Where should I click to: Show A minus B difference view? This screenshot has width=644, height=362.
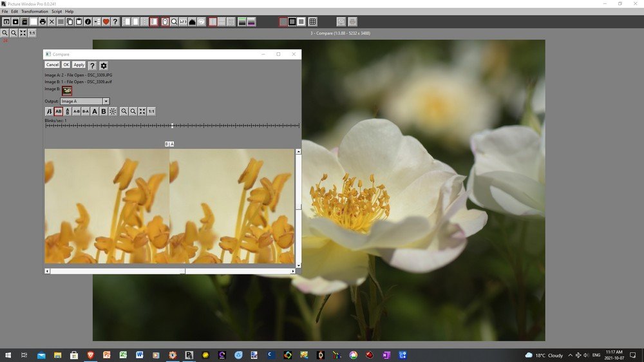click(77, 111)
